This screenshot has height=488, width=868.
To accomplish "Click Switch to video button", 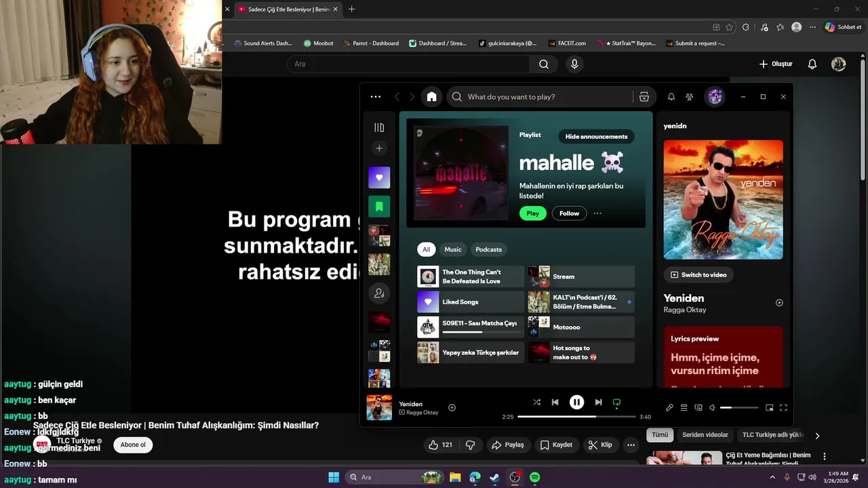I will (698, 274).
